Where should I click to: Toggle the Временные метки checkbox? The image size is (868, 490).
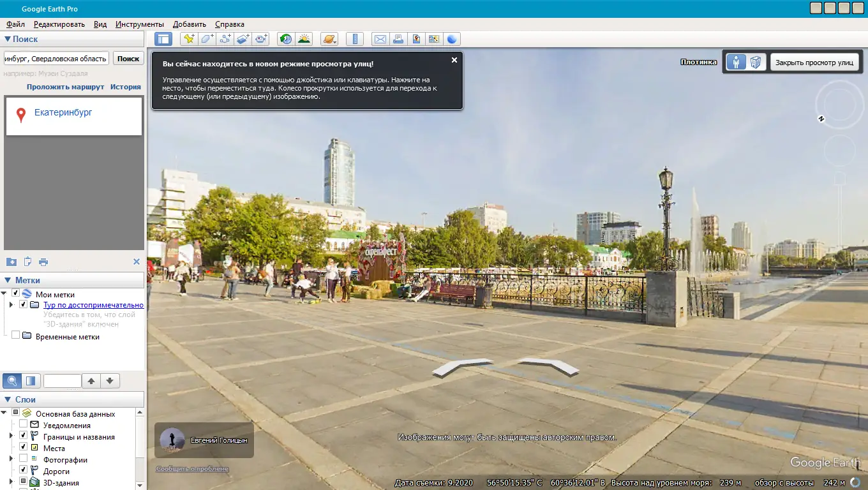tap(15, 336)
